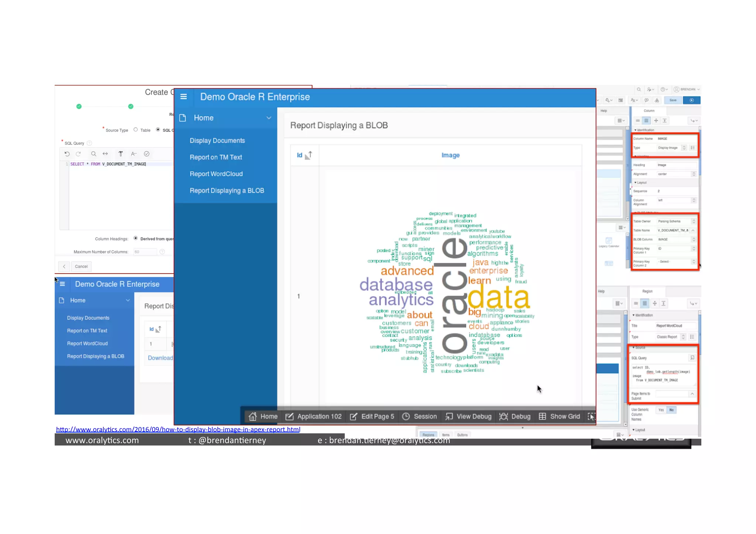Open Quick Edit at the developer toolbar's end
The height and width of the screenshot is (534, 756).
(x=591, y=416)
